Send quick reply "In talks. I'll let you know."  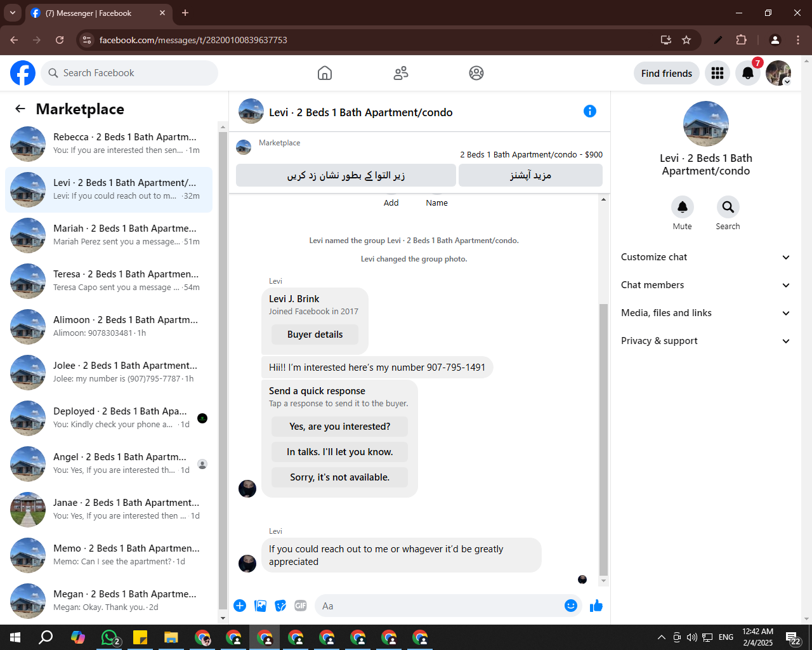339,452
